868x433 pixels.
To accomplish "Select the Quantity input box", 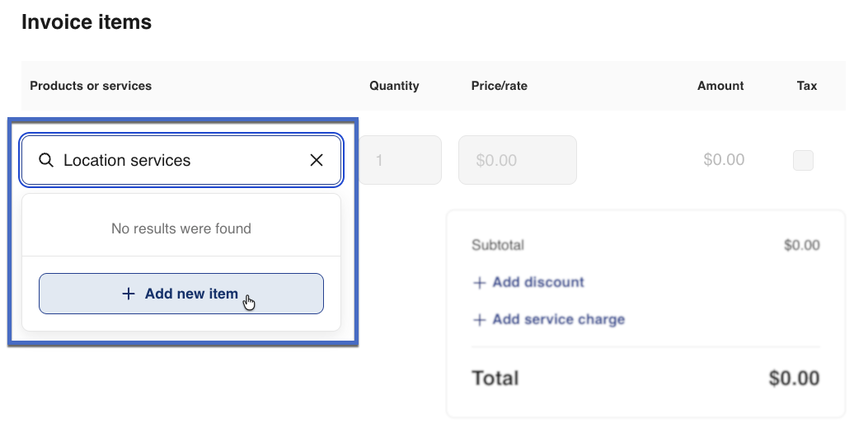I will click(400, 160).
